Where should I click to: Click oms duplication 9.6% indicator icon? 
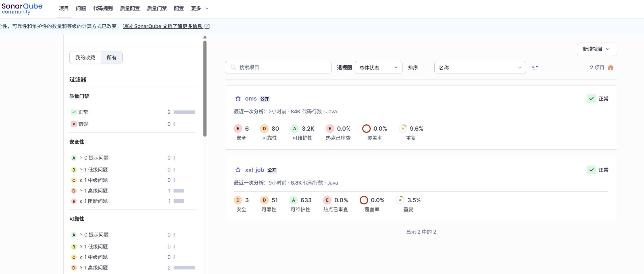403,129
